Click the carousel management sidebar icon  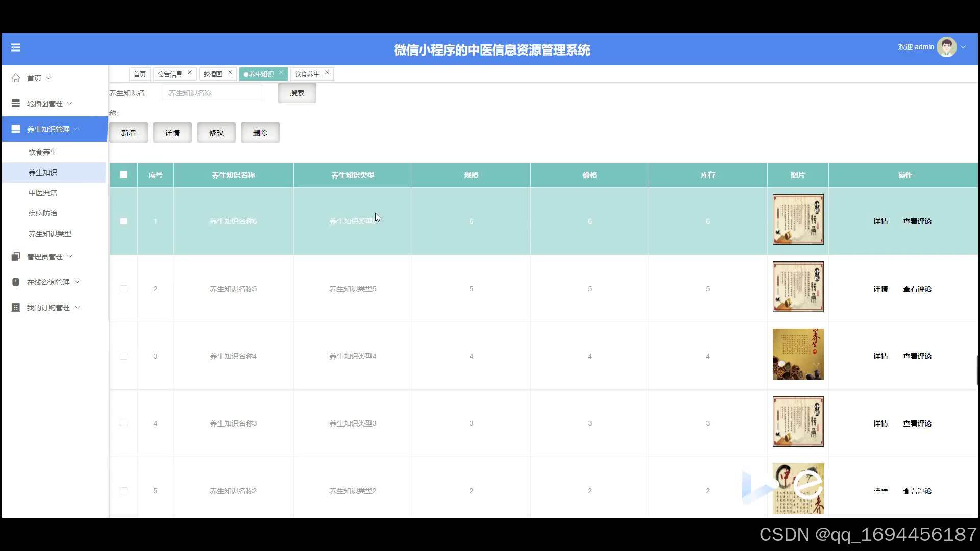(16, 104)
